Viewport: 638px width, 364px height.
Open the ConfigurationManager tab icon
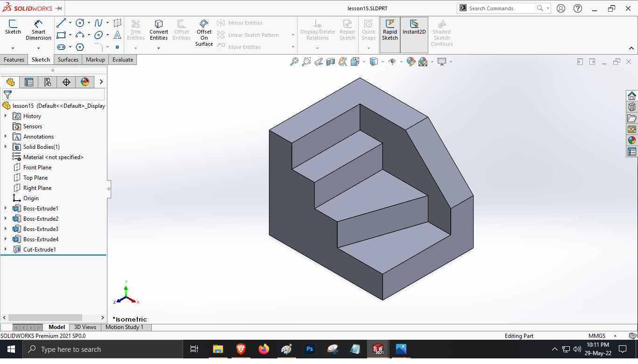point(48,82)
